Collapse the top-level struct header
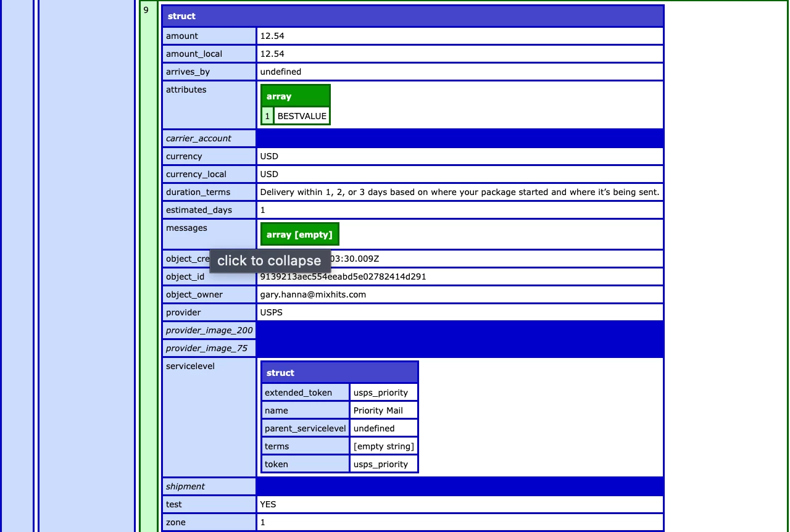The height and width of the screenshot is (532, 790). coord(412,16)
